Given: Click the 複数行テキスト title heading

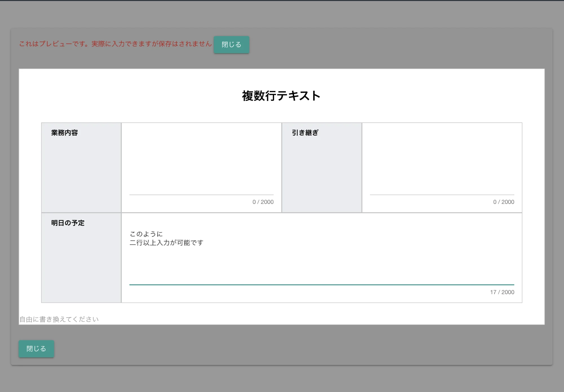Looking at the screenshot, I should (x=281, y=96).
